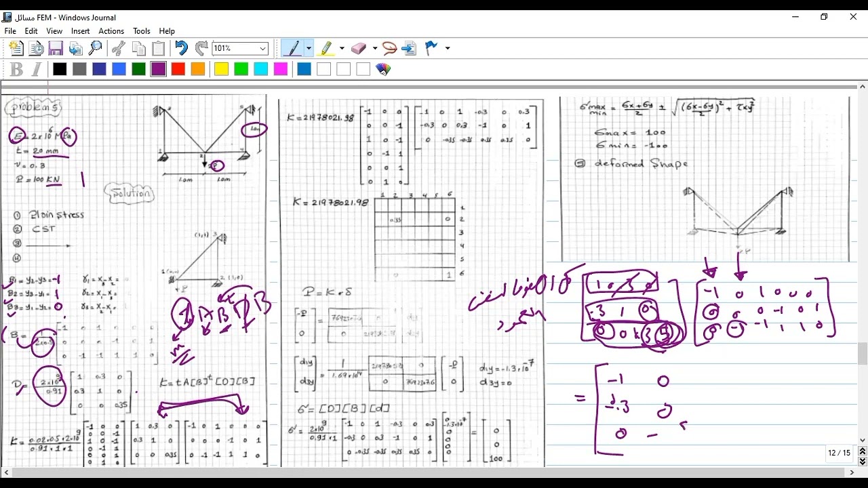
Task: Click the Windows Journal app icon in title bar
Action: (x=7, y=17)
